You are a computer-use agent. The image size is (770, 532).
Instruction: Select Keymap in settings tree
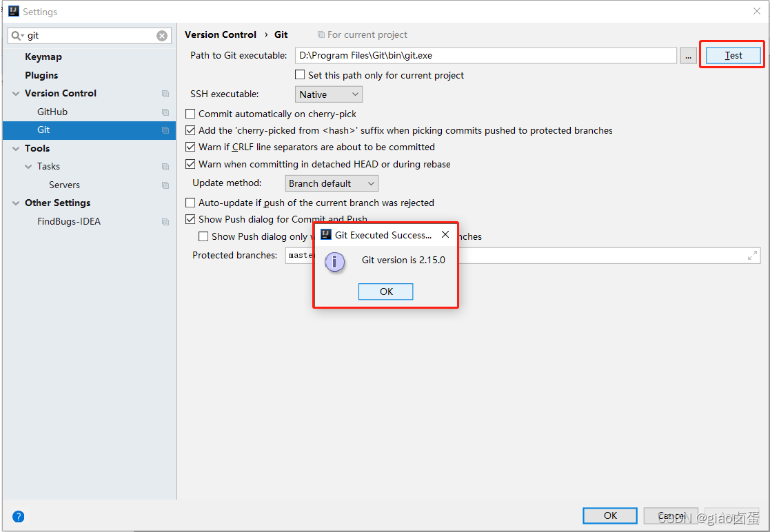43,57
